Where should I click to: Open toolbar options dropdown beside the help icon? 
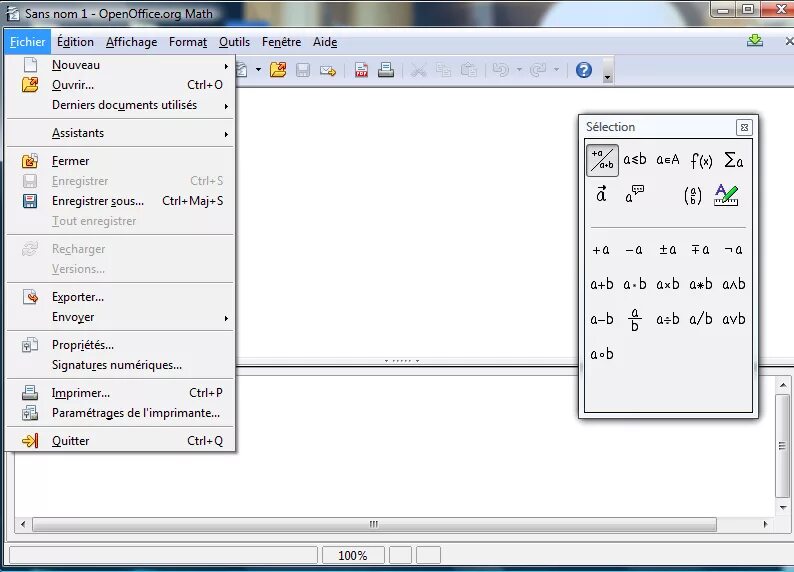[x=607, y=71]
